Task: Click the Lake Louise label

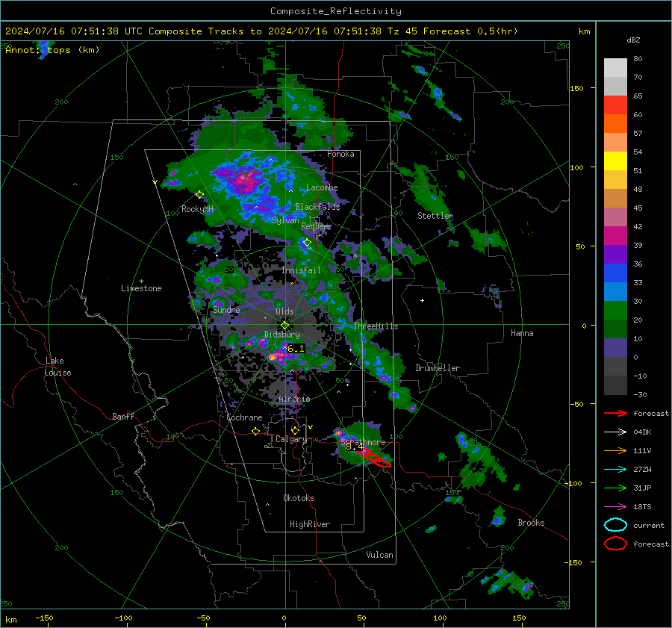Action: (x=57, y=367)
